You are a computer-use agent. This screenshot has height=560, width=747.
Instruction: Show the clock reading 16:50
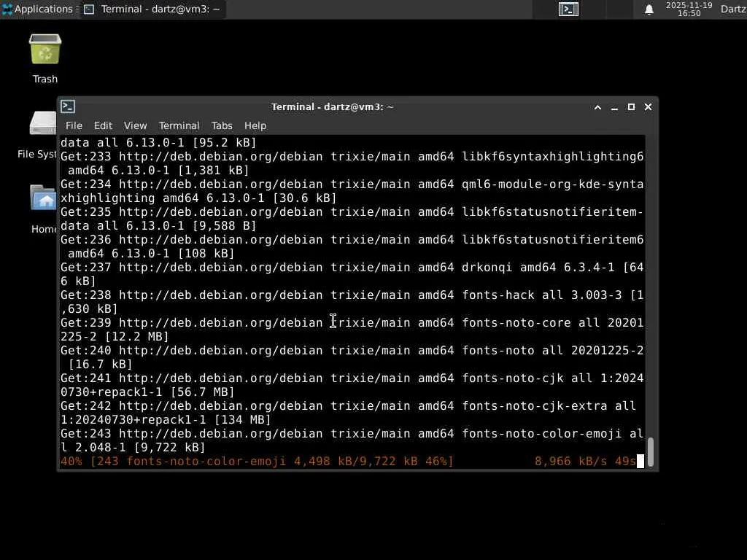pos(689,9)
